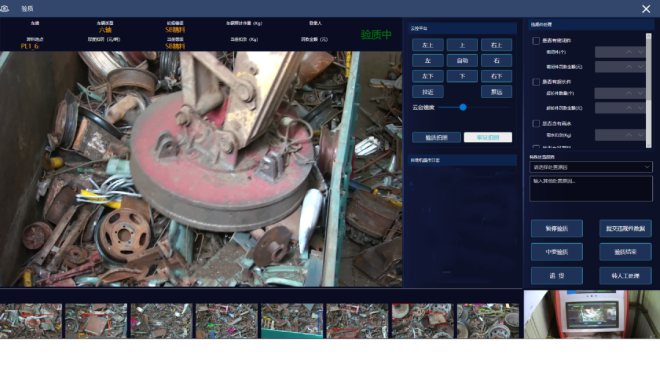Tilt camera up using 上 button

click(x=462, y=45)
